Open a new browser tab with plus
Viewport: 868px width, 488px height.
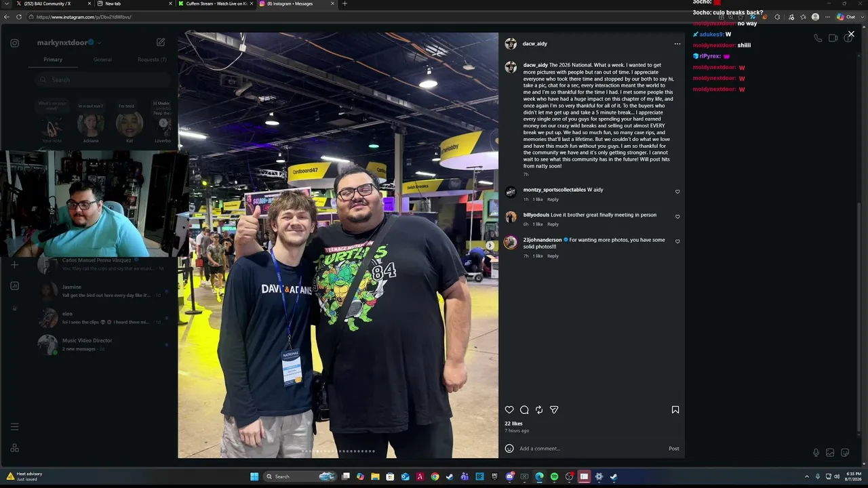pyautogui.click(x=344, y=3)
